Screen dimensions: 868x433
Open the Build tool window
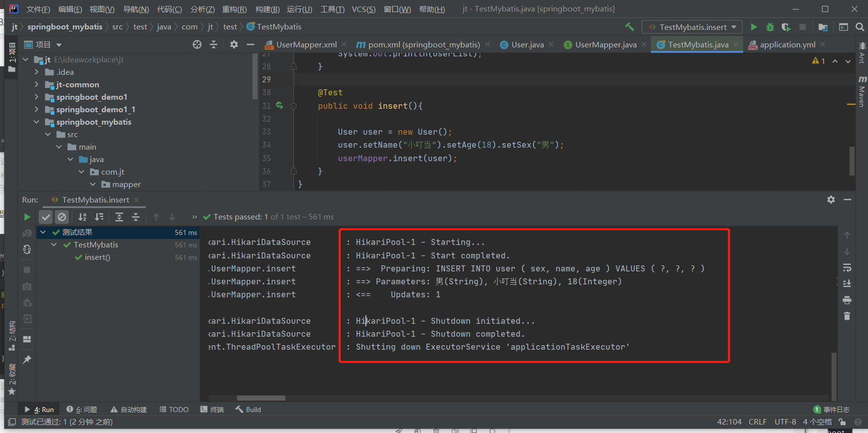(249, 410)
